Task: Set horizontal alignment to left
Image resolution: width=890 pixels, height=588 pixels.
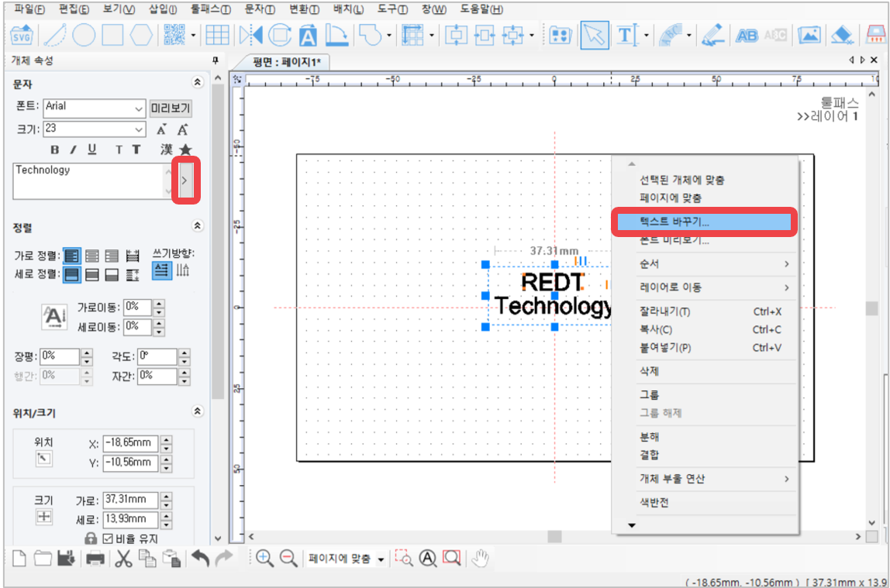Action: (x=71, y=256)
